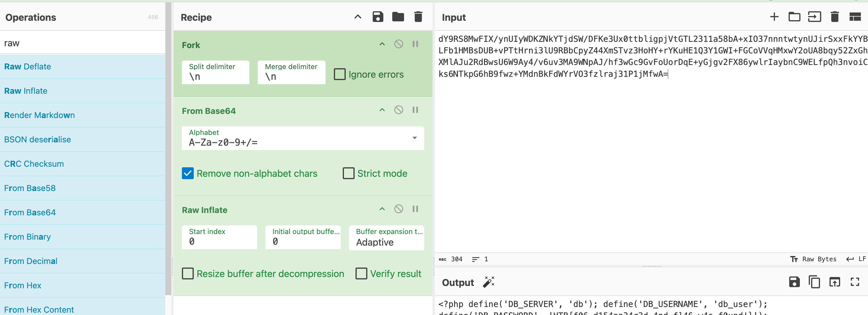
Task: Maximise the output pane
Action: pos(855,282)
